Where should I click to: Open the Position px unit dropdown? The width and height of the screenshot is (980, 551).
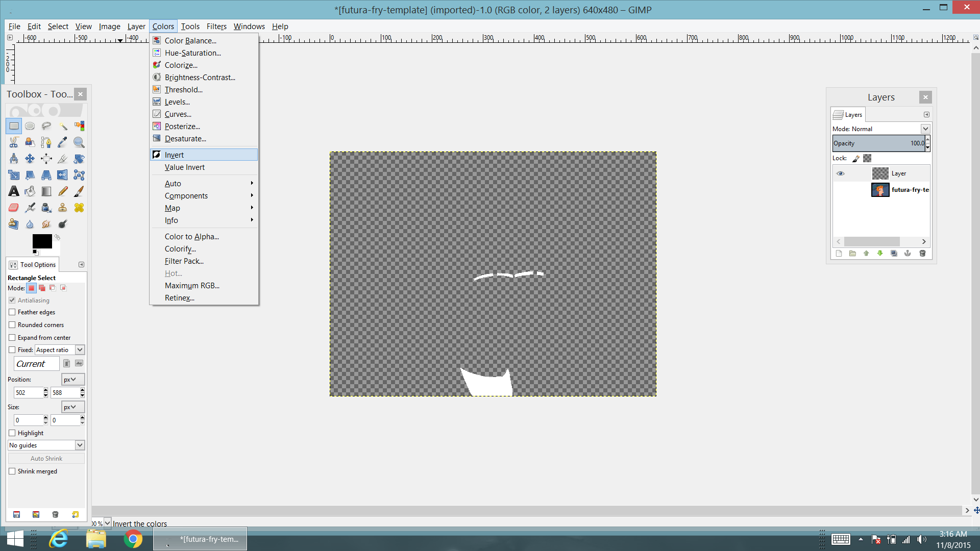click(x=72, y=380)
